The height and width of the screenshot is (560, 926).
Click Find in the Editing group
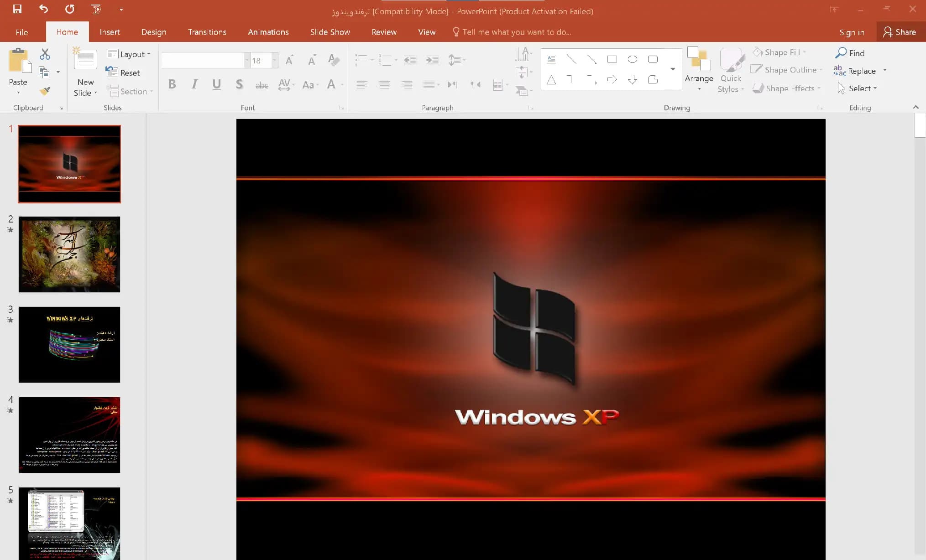(x=850, y=53)
